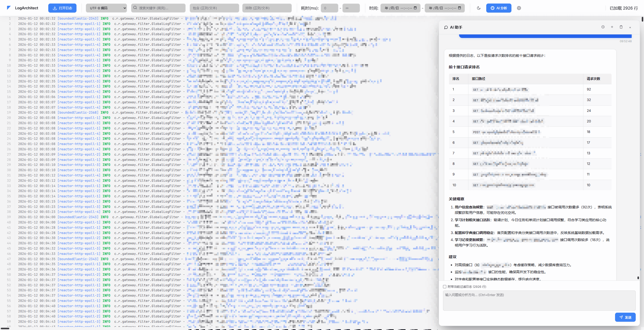Click the 排除 (正则/文本) filter field
This screenshot has width=644, height=330.
pos(267,8)
